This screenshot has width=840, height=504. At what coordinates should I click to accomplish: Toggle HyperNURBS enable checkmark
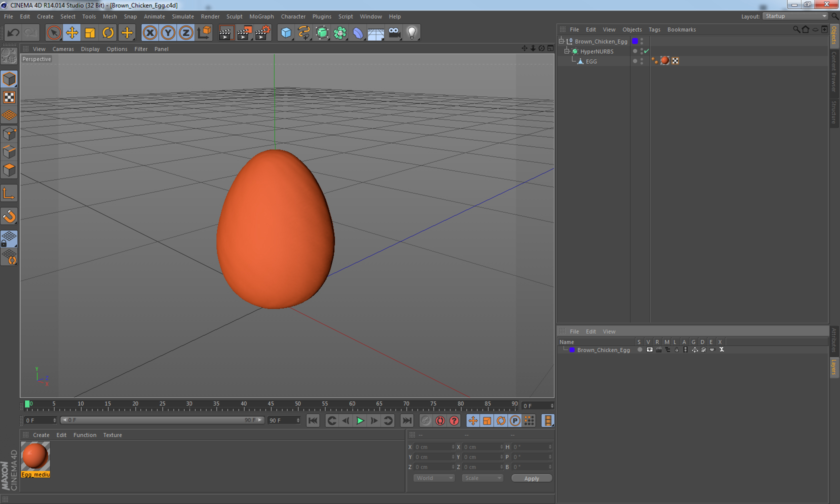646,51
